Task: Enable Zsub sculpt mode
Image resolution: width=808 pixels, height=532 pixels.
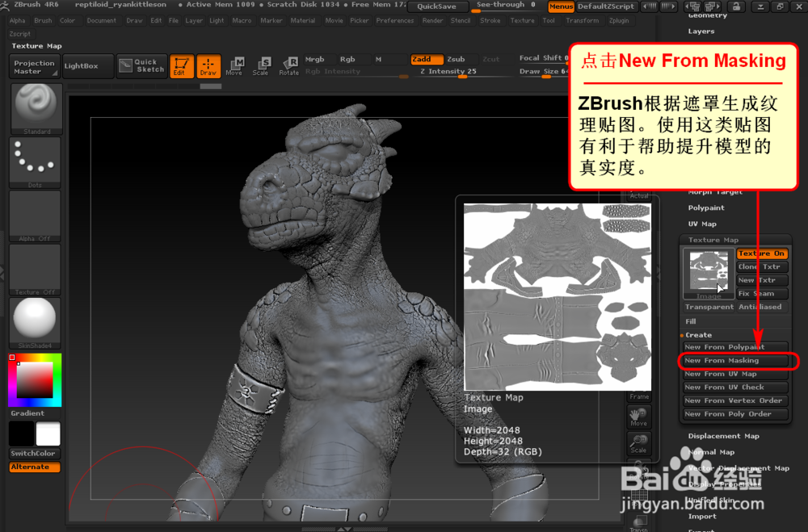Action: pyautogui.click(x=461, y=59)
